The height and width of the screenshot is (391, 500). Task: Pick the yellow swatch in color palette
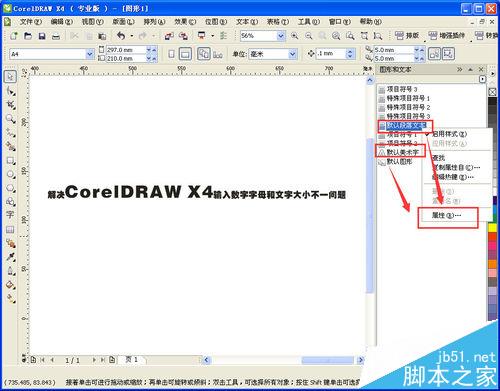pyautogui.click(x=493, y=228)
